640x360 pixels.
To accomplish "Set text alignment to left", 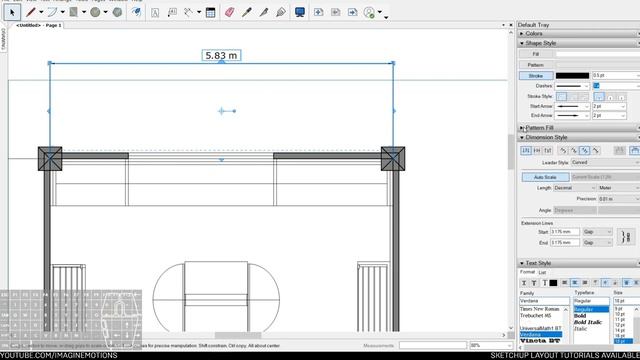I will (x=565, y=283).
